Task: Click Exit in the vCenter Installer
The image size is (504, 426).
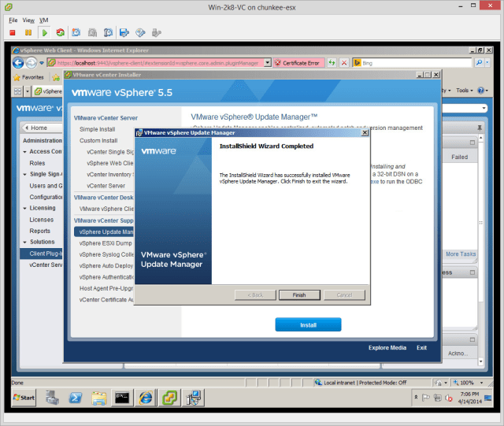Action: 421,347
